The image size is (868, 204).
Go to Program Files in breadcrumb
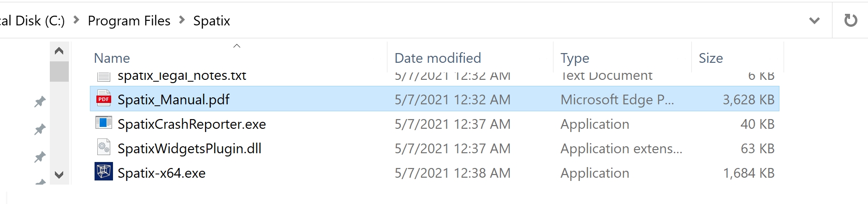coord(129,21)
